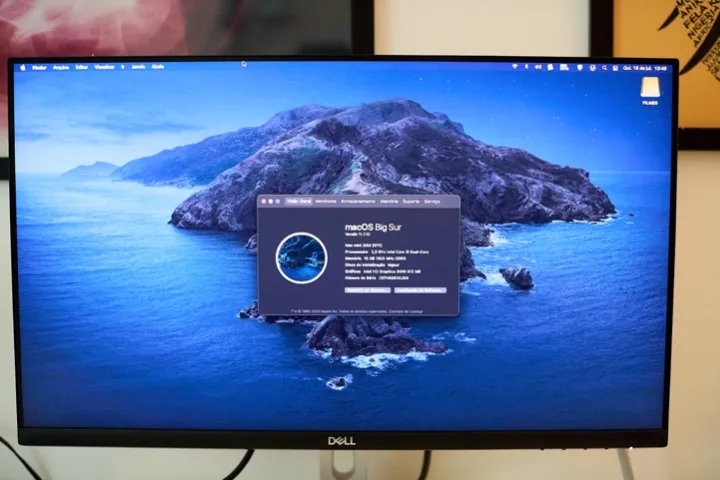Switch to the Armazenamento tab
The height and width of the screenshot is (480, 720).
[x=358, y=201]
